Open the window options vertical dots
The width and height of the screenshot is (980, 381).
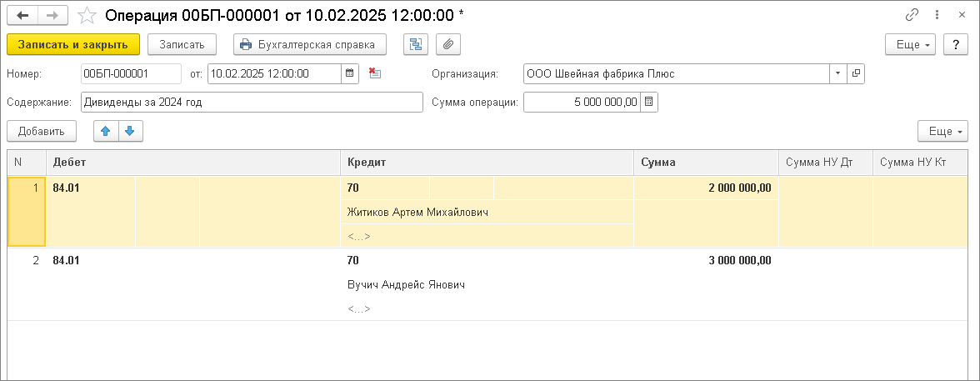pyautogui.click(x=937, y=15)
